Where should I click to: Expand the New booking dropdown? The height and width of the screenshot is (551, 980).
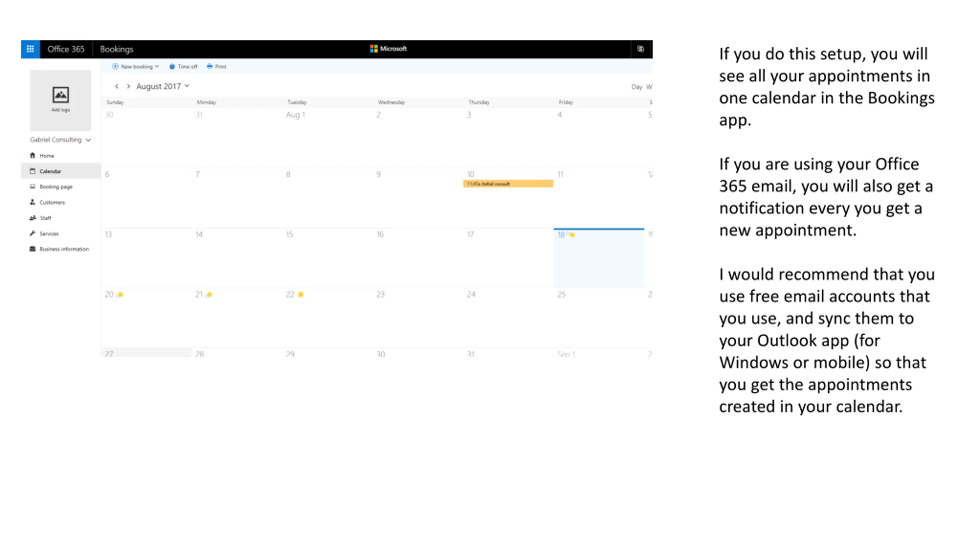pos(136,67)
